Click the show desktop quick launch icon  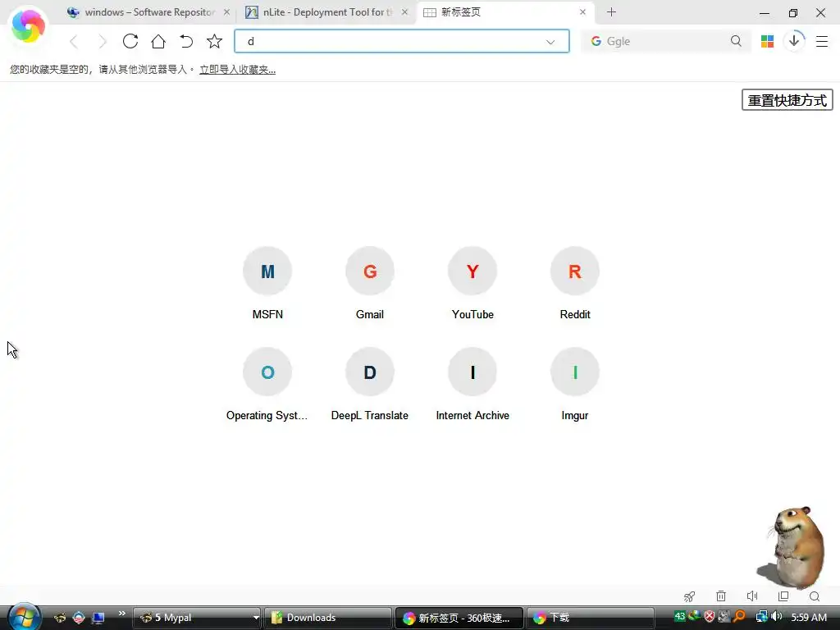coord(98,618)
